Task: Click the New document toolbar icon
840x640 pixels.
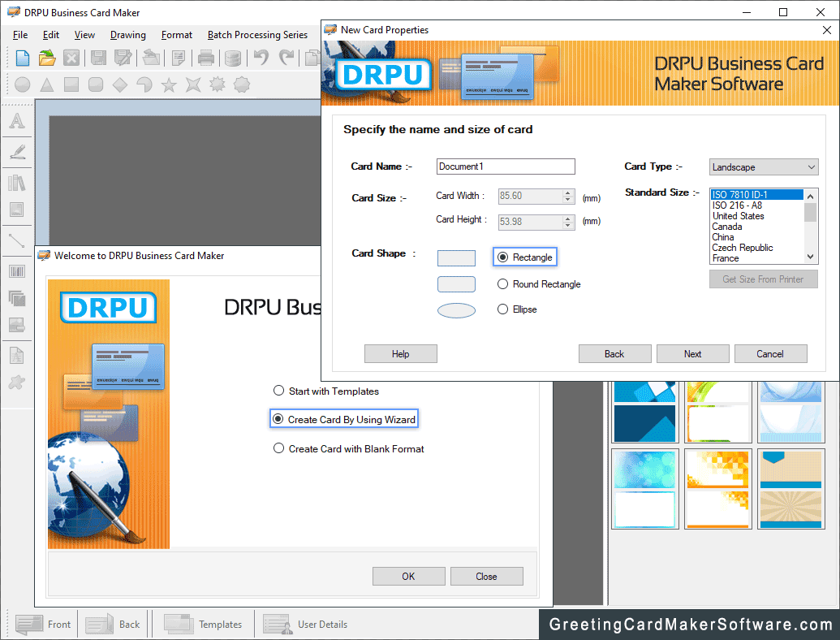Action: point(23,58)
